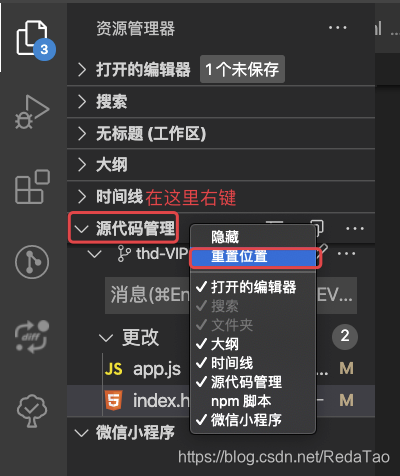
Task: Open the Source Control activity bar icon
Action: pyautogui.click(x=32, y=262)
